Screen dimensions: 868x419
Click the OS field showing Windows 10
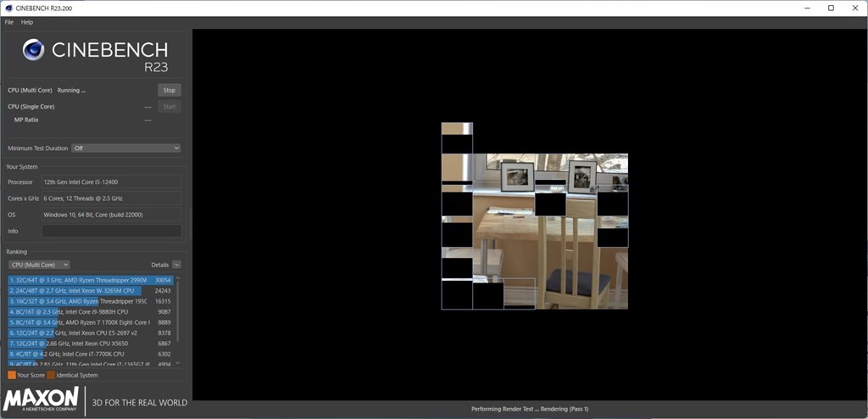pyautogui.click(x=111, y=215)
